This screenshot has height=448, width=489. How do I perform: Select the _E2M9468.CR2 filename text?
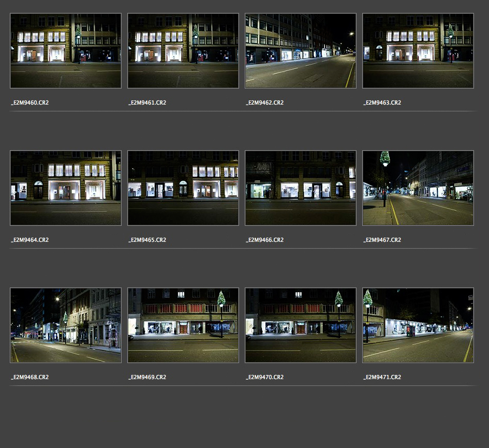click(30, 377)
